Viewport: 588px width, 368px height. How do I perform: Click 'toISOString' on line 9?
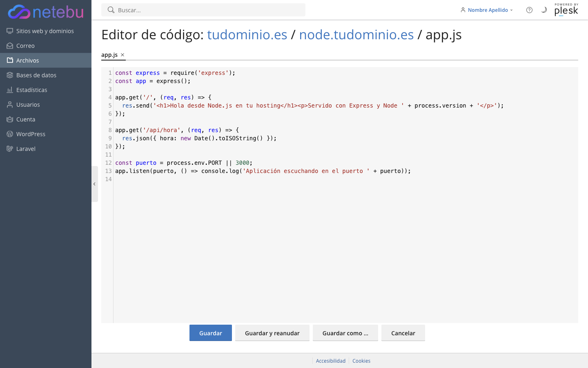tap(237, 138)
